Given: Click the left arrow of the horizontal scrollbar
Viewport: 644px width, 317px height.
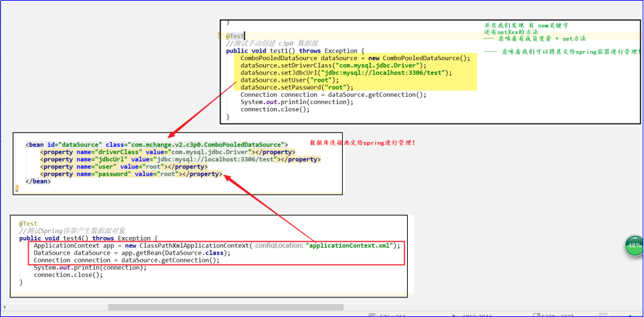Looking at the screenshot, I should pyautogui.click(x=5, y=307).
